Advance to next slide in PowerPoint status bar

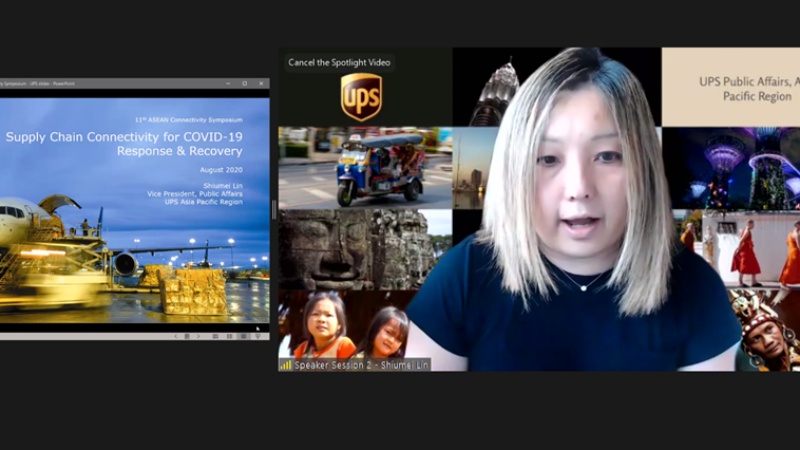point(198,336)
